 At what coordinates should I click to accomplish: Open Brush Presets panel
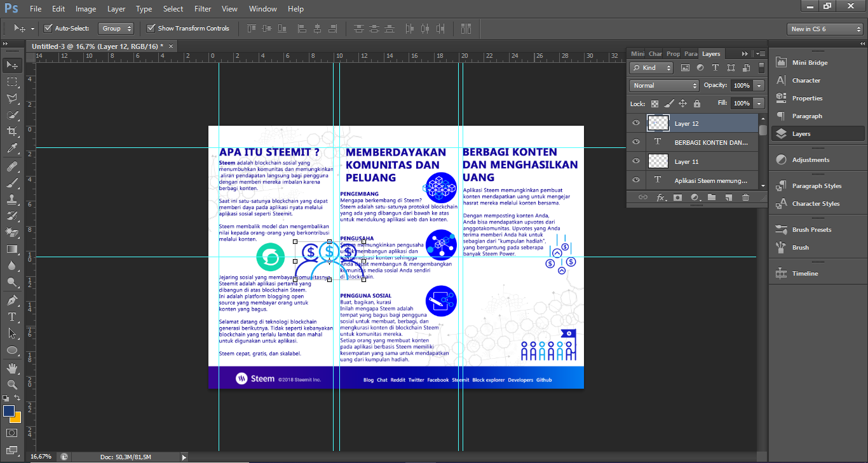[811, 230]
